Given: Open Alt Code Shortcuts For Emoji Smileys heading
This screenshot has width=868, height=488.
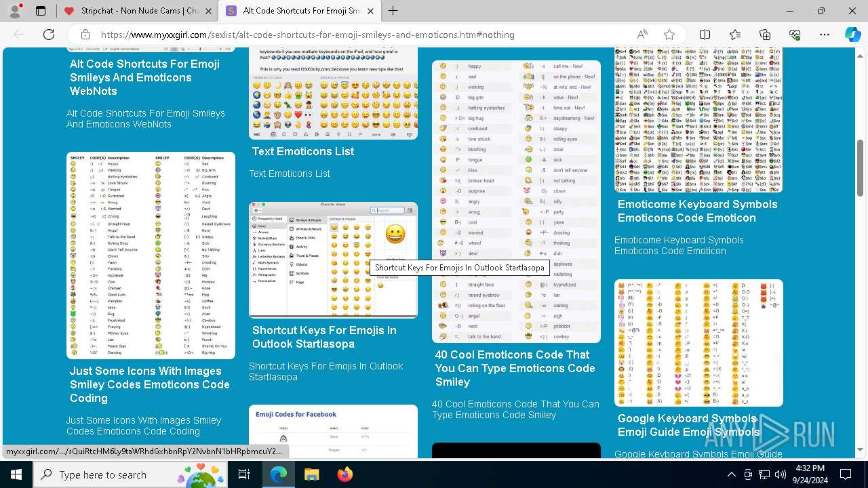Looking at the screenshot, I should 144,77.
